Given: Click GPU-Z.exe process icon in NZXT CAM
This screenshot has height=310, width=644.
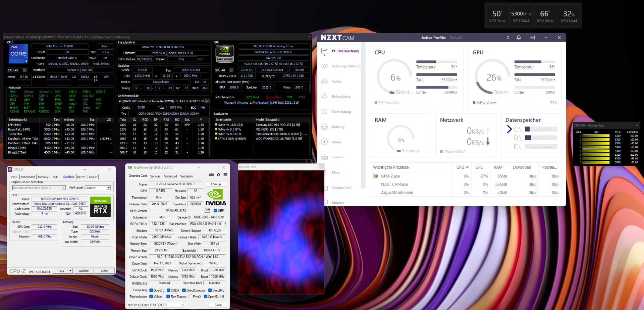Looking at the screenshot, I should coord(376,176).
